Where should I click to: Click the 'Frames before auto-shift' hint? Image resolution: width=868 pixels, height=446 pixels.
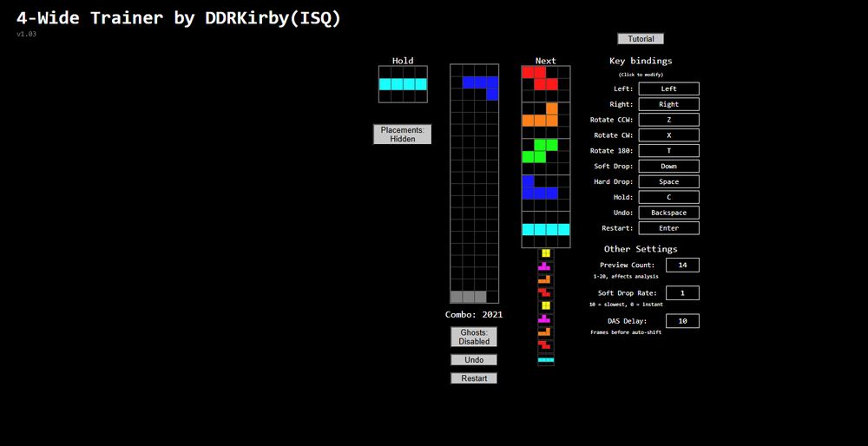click(x=626, y=332)
